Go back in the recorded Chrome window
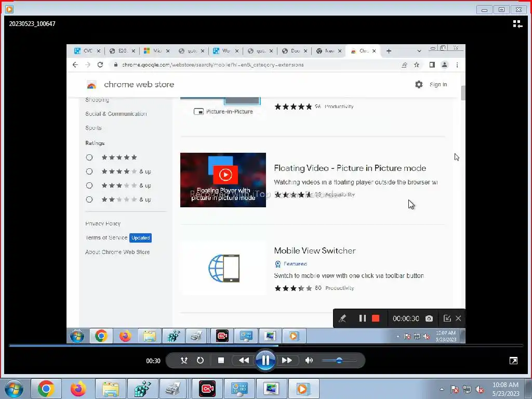The width and height of the screenshot is (532, 399). tap(75, 65)
